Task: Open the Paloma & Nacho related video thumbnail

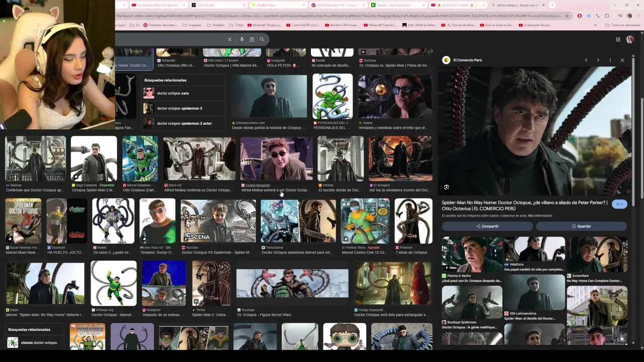Action: [472, 254]
